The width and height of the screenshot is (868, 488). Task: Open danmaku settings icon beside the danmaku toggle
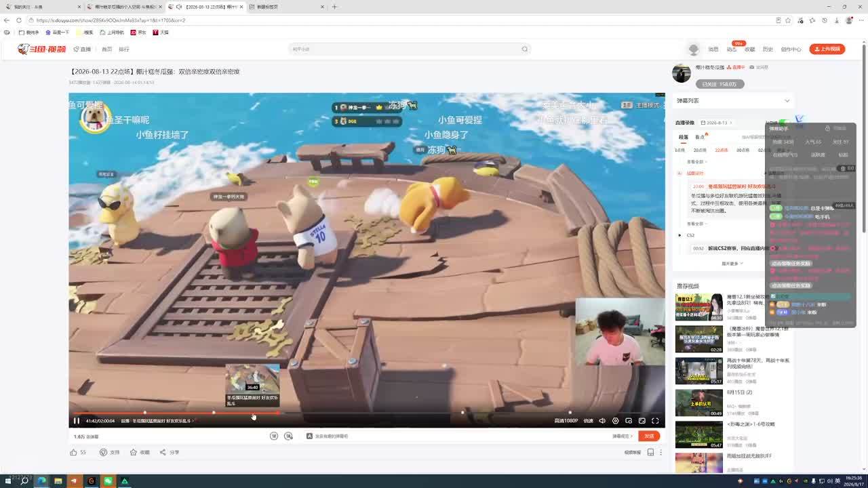tap(288, 436)
